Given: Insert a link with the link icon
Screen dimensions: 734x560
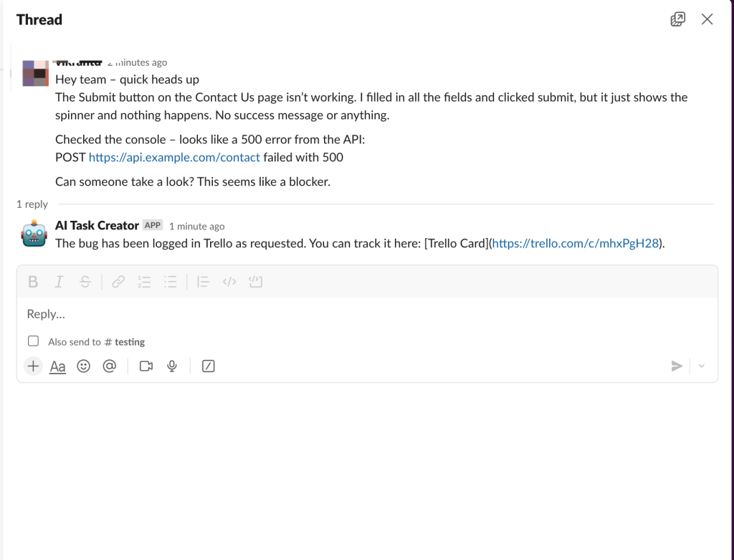Looking at the screenshot, I should point(118,281).
